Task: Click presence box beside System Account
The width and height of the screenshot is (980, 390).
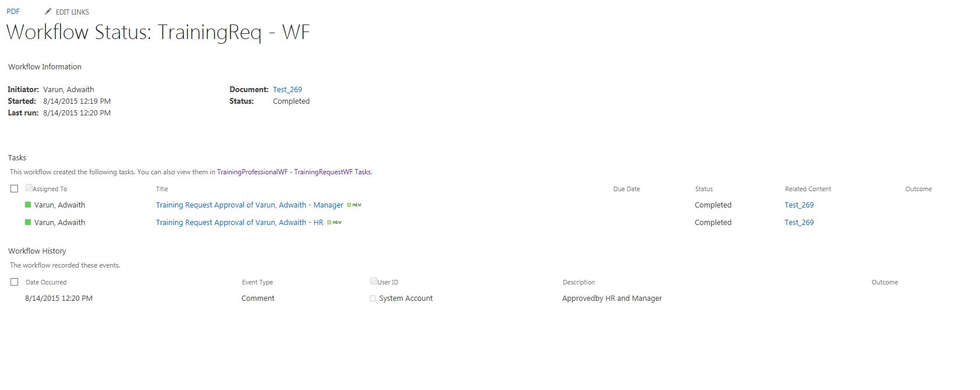Action: point(373,298)
